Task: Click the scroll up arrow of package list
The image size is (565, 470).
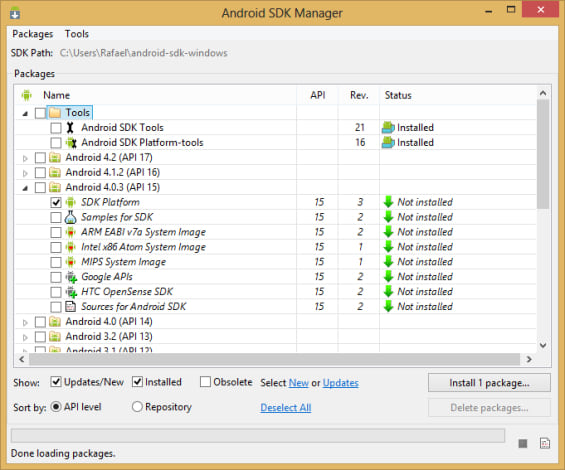Action: [x=543, y=93]
